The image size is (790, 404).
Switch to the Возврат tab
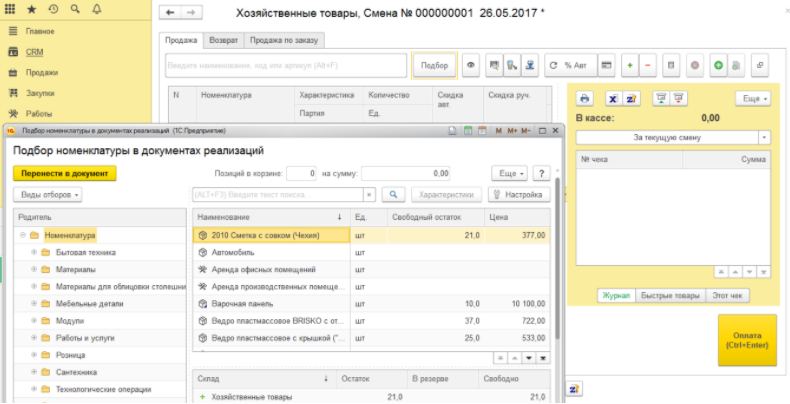(224, 40)
